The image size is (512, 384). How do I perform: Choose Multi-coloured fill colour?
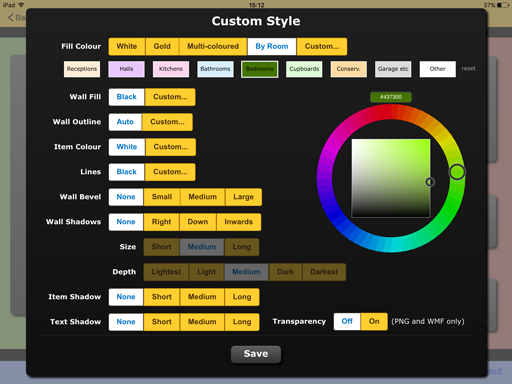pos(213,46)
